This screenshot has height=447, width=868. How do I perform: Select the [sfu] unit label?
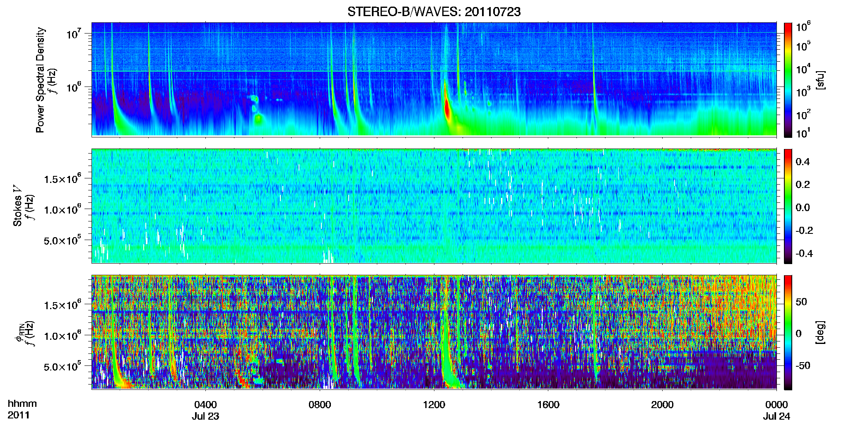click(820, 80)
